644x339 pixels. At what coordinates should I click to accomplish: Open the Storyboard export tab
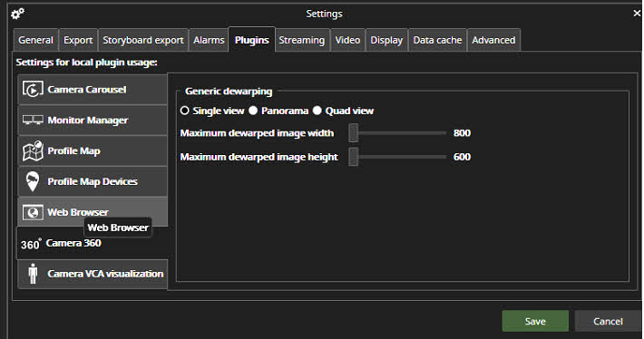143,40
